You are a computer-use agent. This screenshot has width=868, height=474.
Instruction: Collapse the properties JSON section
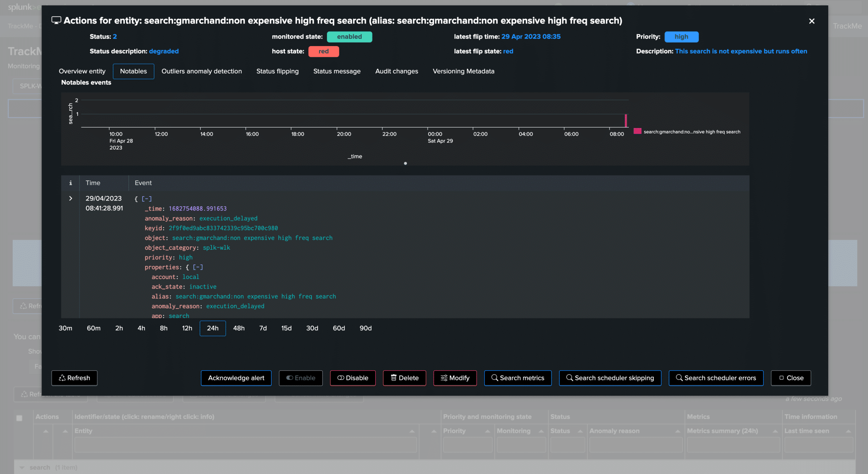(198, 267)
